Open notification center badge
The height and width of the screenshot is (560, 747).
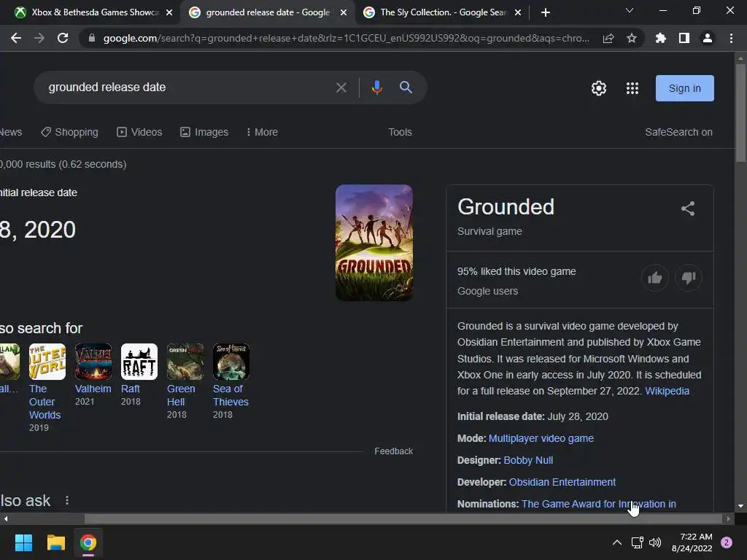coord(727,542)
